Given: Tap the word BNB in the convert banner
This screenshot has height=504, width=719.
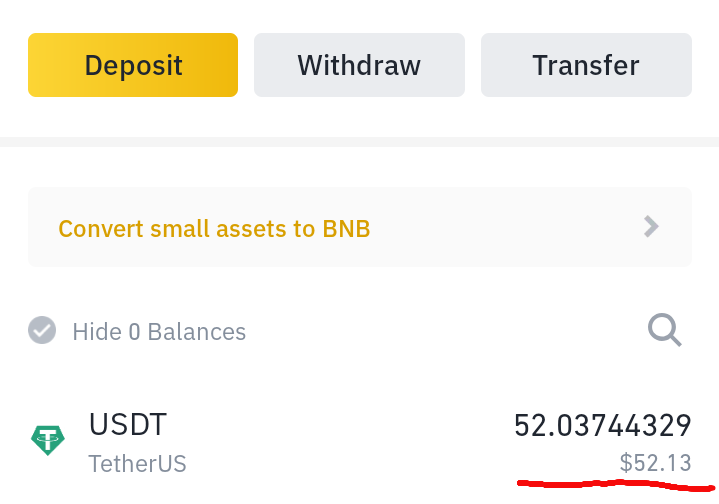Looking at the screenshot, I should coord(346,228).
